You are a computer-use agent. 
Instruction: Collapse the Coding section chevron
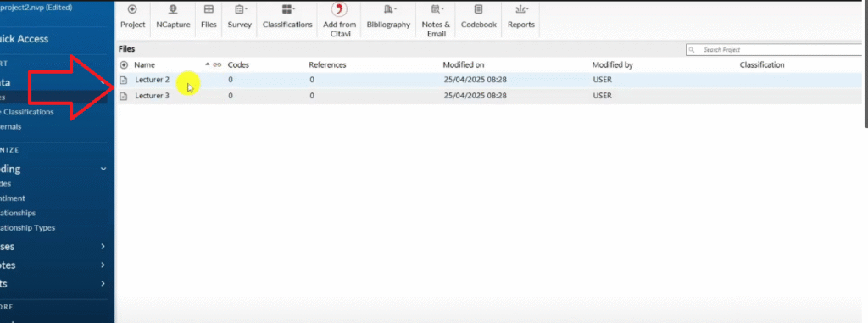(x=103, y=169)
